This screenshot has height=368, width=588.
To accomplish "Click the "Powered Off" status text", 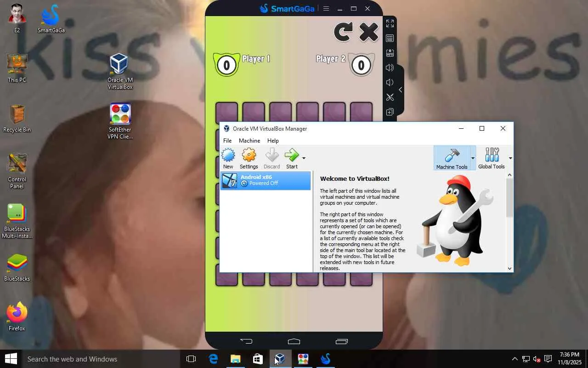I will (264, 183).
